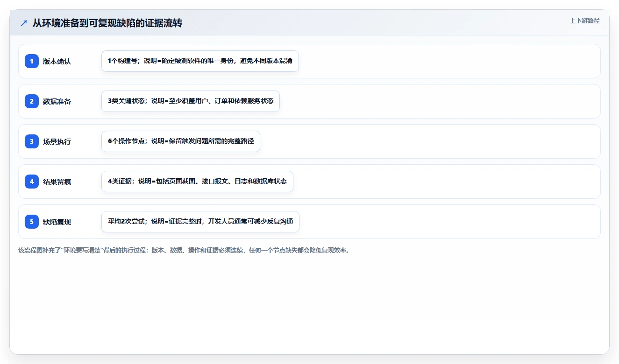This screenshot has width=619, height=364.
Task: Click the footnote starting with 该流程图补充了
Action: [185, 250]
